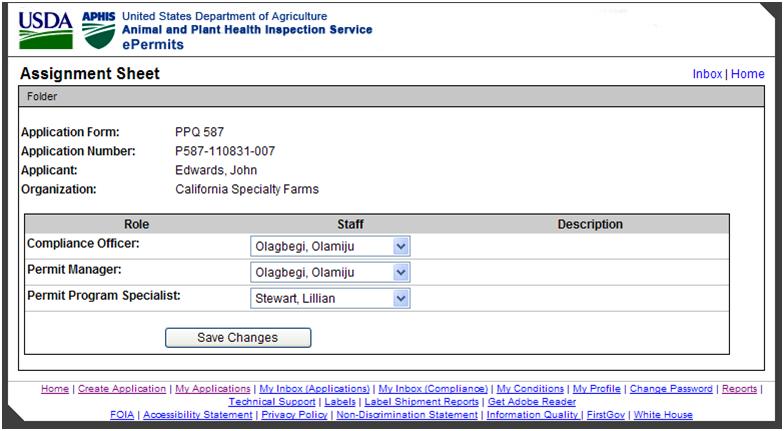The width and height of the screenshot is (784, 431).
Task: Open the Technical Support link
Action: (272, 402)
